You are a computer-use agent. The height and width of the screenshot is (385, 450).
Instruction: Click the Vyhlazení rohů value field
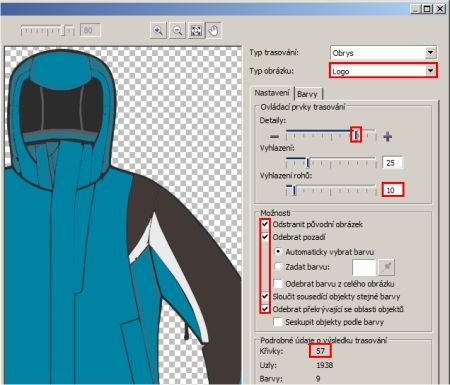pos(393,190)
